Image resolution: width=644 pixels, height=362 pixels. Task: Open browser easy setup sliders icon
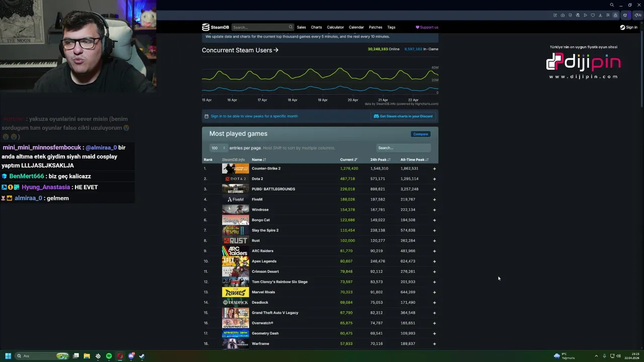click(608, 15)
